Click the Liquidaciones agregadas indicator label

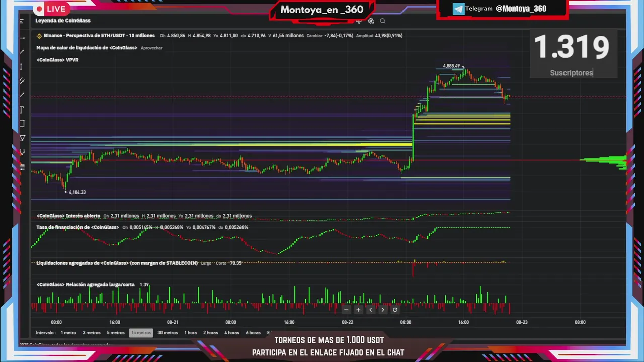point(117,263)
